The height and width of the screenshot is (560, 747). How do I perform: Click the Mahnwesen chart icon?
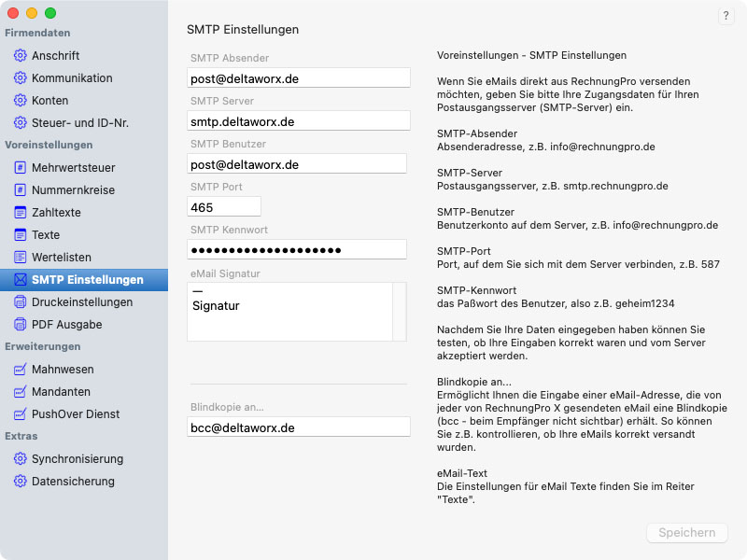click(x=21, y=370)
